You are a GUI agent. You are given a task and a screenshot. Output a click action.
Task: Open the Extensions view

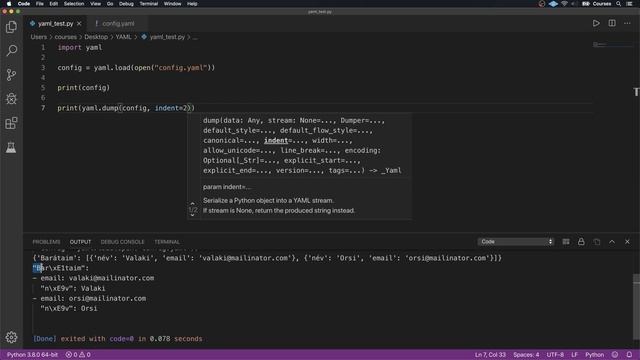[x=11, y=123]
